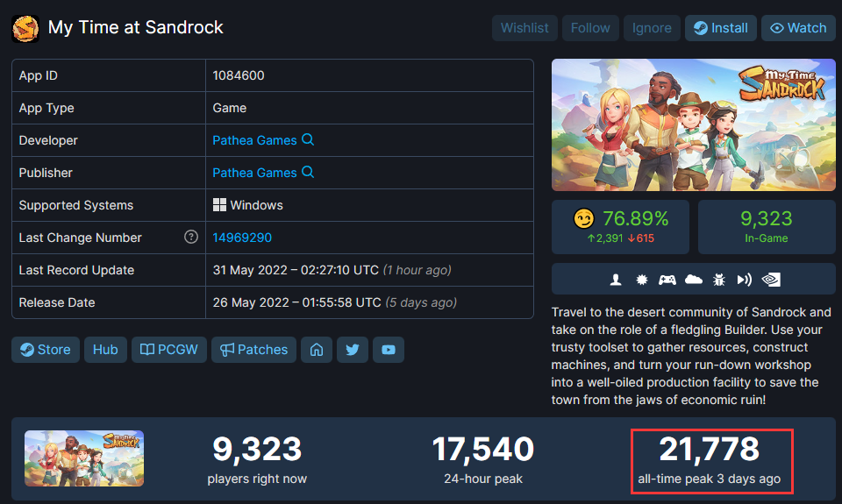Click the large game capsule image
The width and height of the screenshot is (842, 504).
693,125
